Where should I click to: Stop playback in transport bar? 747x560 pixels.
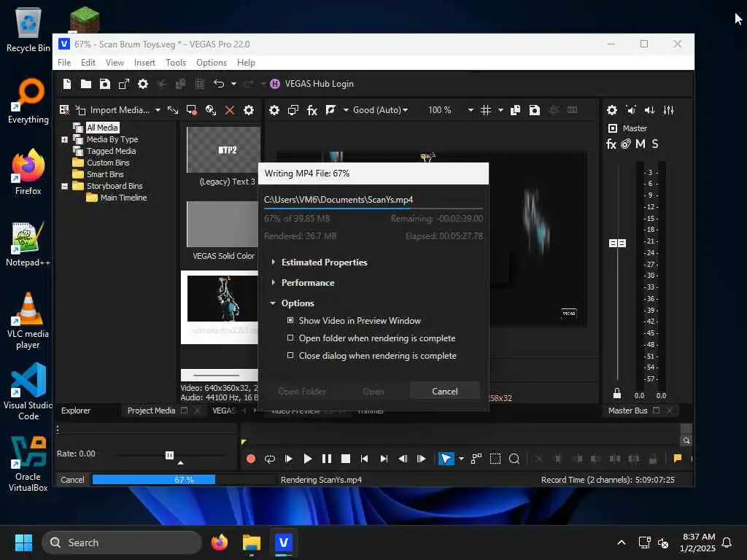point(346,459)
